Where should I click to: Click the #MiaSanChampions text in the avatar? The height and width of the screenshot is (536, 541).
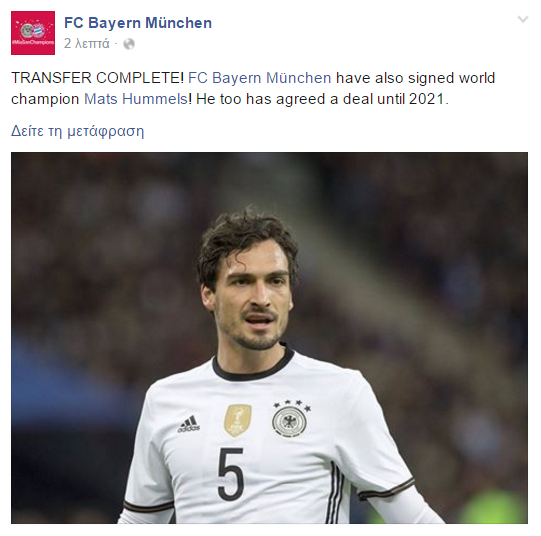pos(33,42)
